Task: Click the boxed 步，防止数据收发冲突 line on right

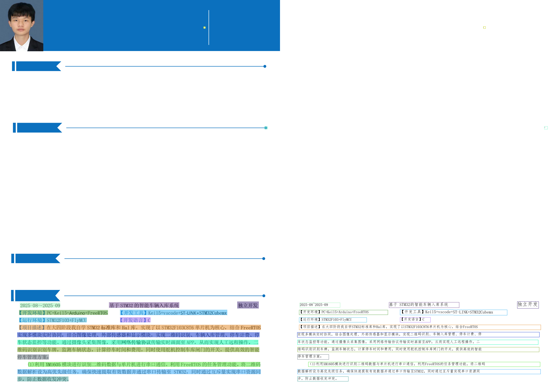Action: tap(322, 379)
